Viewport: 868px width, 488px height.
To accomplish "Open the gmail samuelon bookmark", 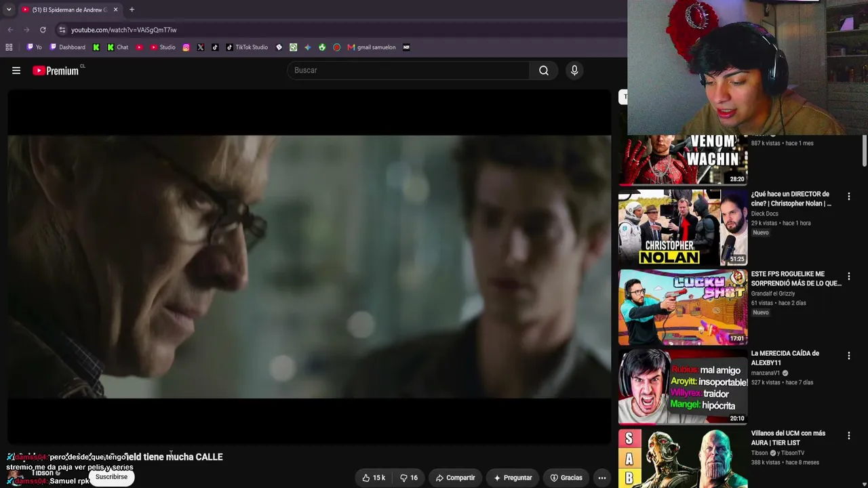I will point(372,47).
